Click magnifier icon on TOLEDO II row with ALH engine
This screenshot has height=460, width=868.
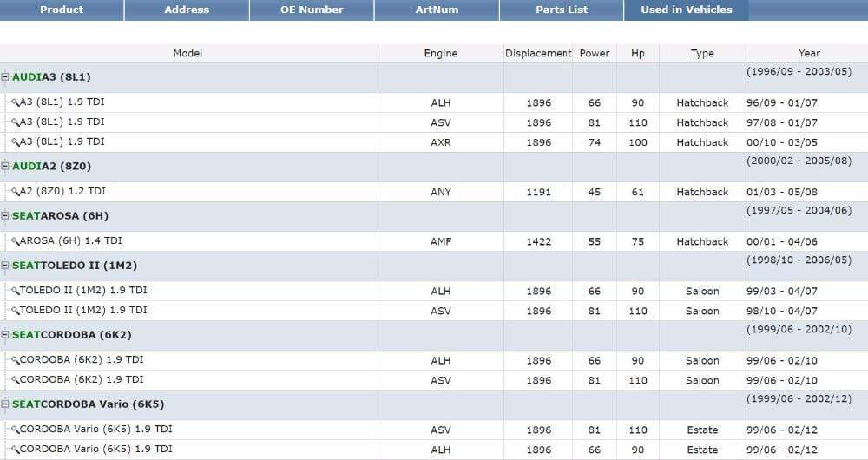pos(15,291)
